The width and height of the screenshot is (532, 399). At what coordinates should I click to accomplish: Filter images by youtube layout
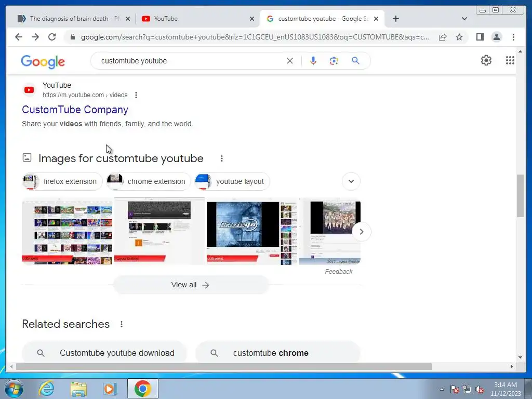232,181
